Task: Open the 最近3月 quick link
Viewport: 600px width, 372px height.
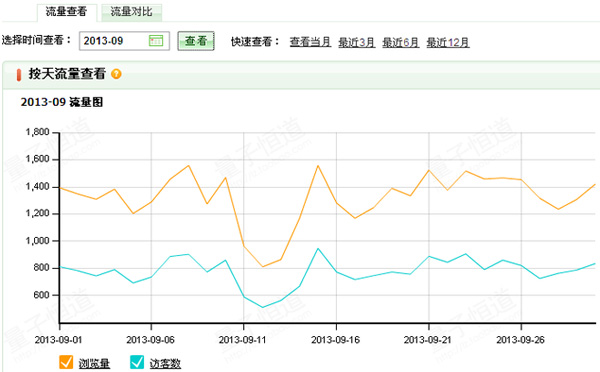Action: (x=357, y=42)
